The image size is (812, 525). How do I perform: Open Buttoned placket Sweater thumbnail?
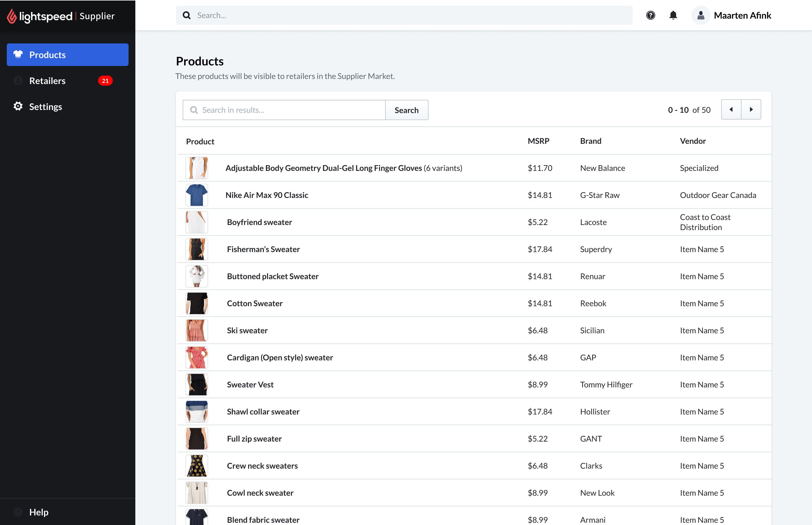pyautogui.click(x=197, y=276)
